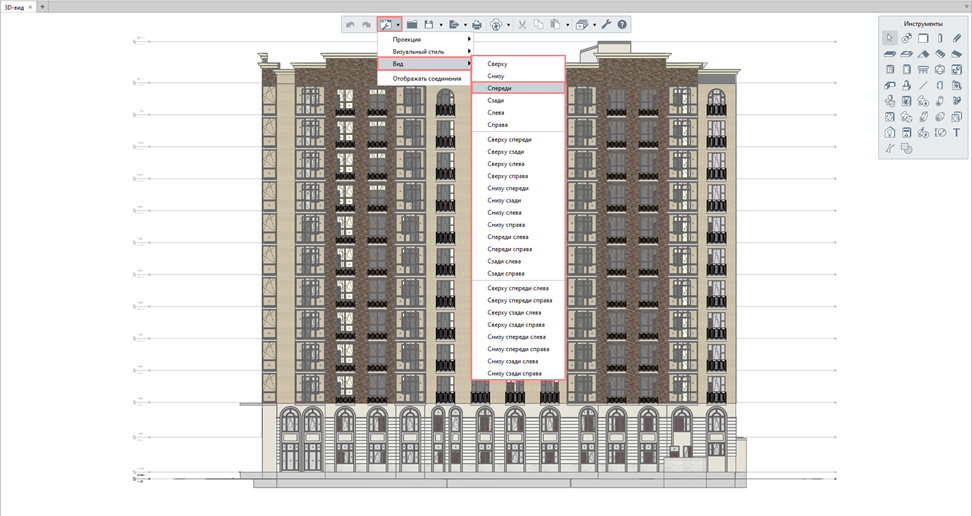Viewport: 972px width, 516px height.
Task: Select the Column tool in Инструменты
Action: [x=940, y=38]
